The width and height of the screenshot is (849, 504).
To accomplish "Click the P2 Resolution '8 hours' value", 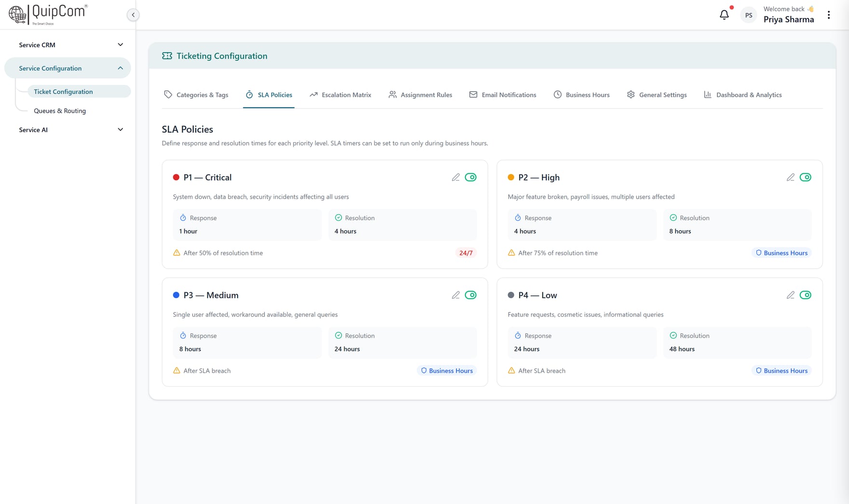I will [680, 232].
